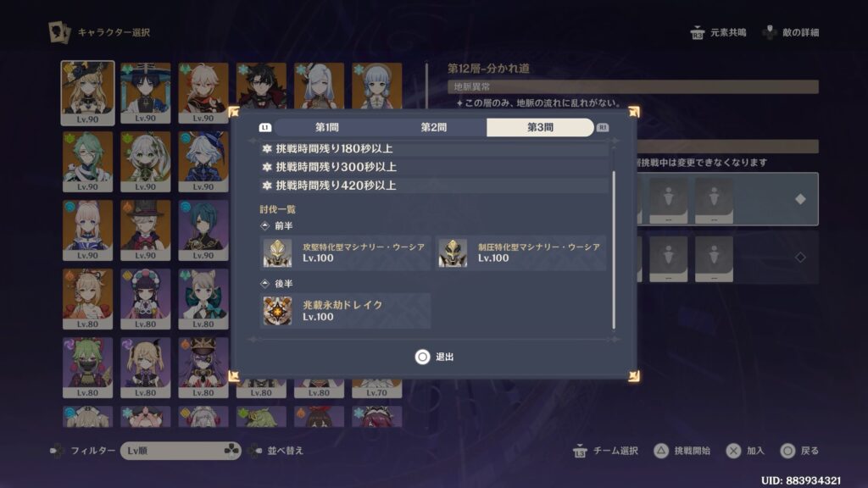Click the キャラクター選択 card icon
868x488 pixels.
click(59, 32)
